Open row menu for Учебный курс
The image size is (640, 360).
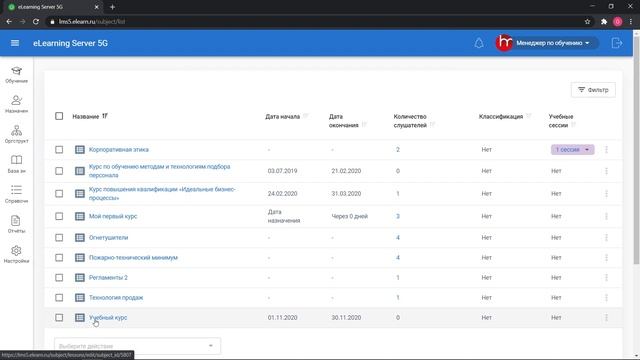tap(606, 318)
